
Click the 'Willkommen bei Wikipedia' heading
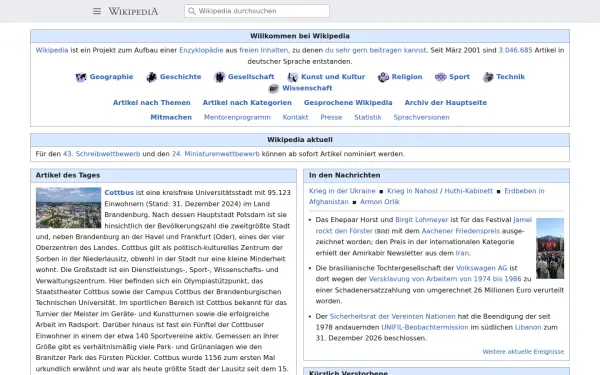coord(300,36)
